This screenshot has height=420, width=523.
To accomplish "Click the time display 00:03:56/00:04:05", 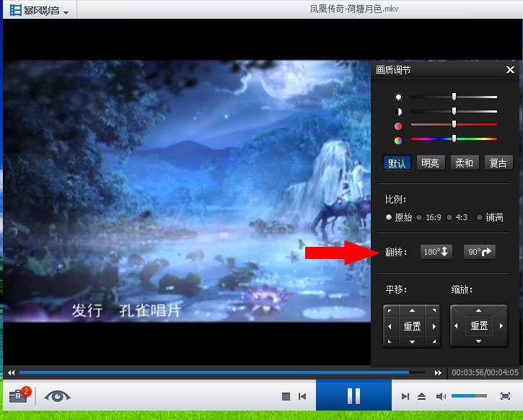I will click(x=485, y=372).
